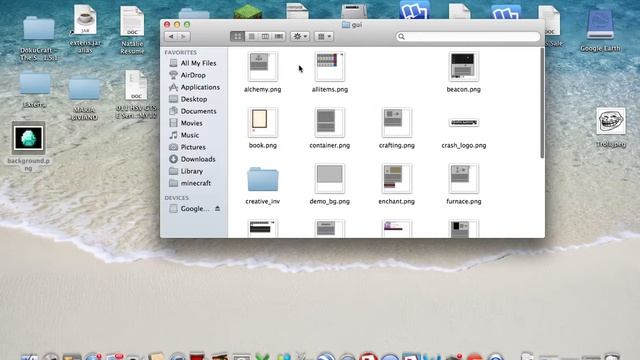
Task: Select DokuCraft folder on desktop
Action: coord(39,29)
